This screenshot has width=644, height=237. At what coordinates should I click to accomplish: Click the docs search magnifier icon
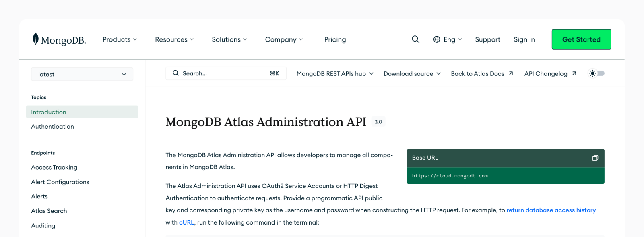[x=175, y=73]
